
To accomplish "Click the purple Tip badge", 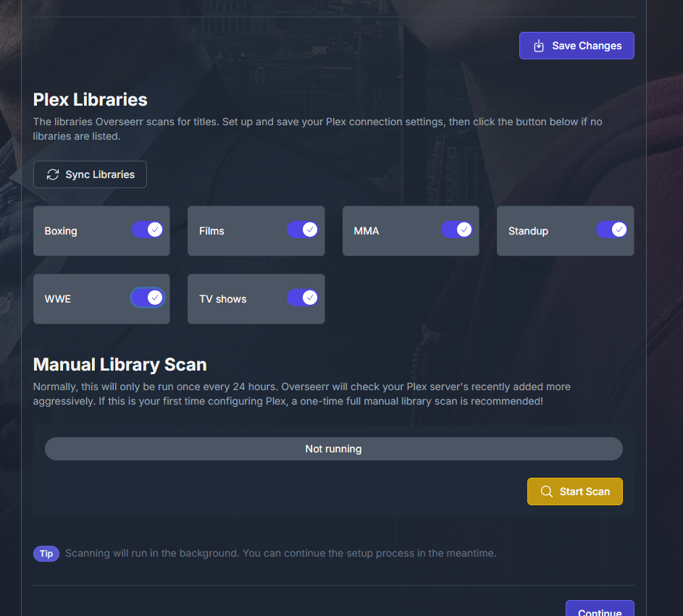I will [46, 554].
